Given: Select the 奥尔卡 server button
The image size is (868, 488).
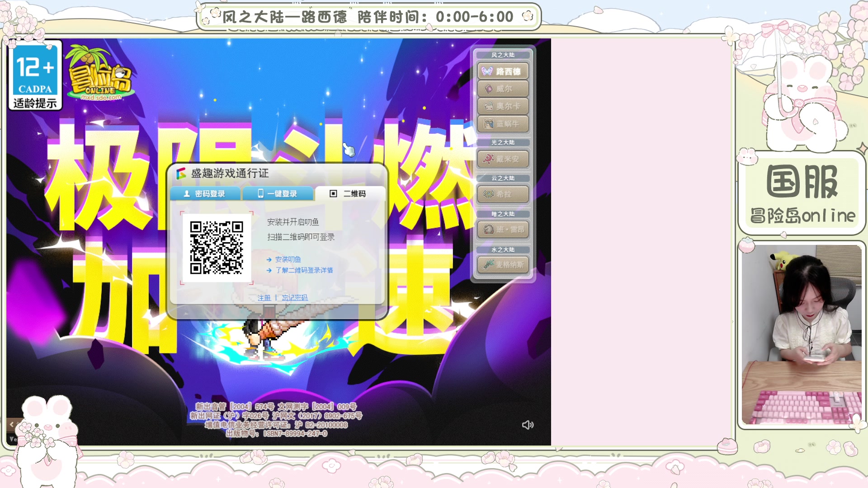Looking at the screenshot, I should coord(503,106).
